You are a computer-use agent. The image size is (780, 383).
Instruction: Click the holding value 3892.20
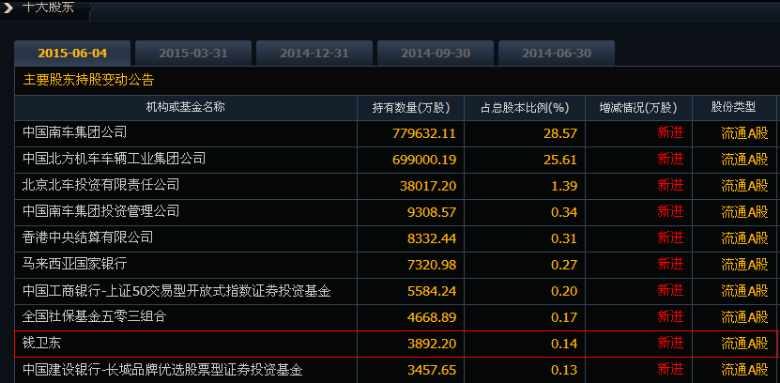click(431, 344)
